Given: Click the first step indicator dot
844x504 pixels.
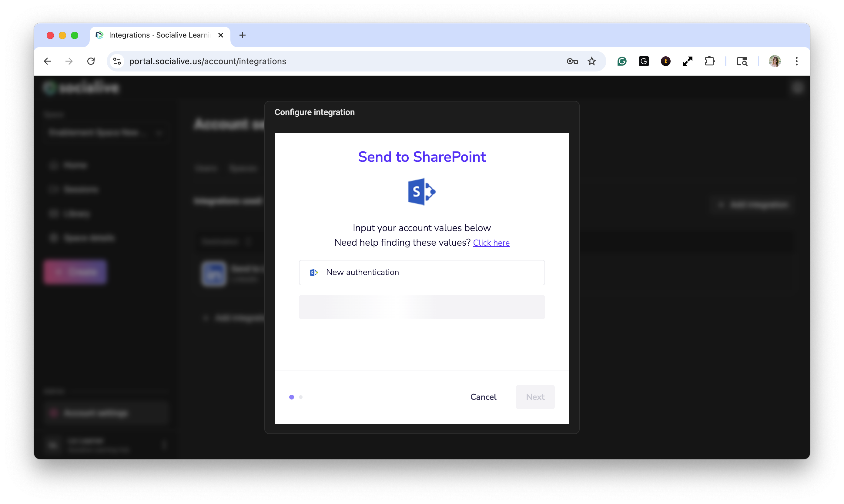Looking at the screenshot, I should (291, 397).
